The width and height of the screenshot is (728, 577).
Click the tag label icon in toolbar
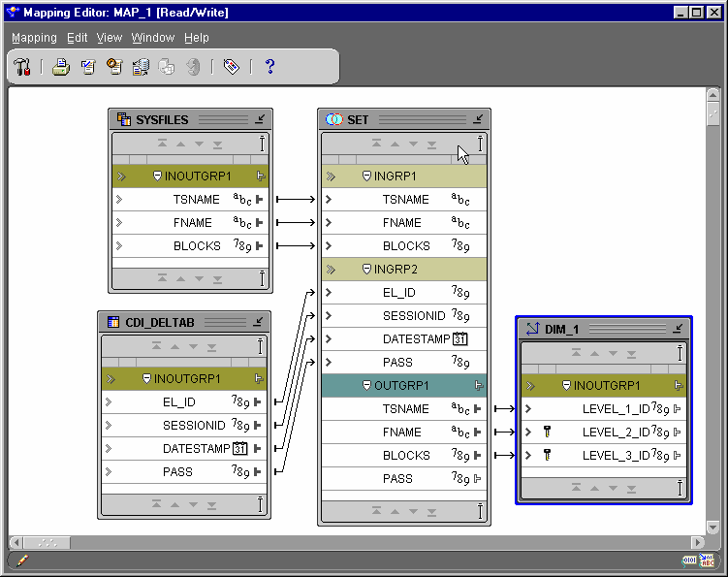click(232, 67)
